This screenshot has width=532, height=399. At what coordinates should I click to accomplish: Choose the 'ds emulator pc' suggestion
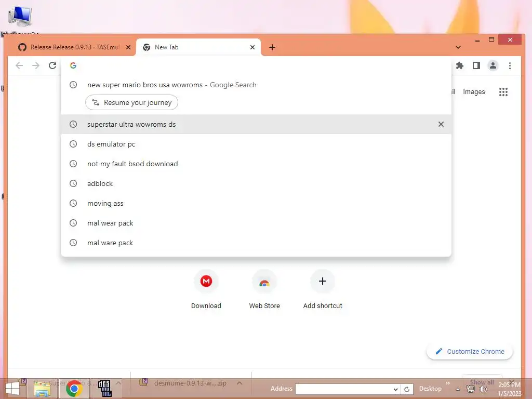256,144
